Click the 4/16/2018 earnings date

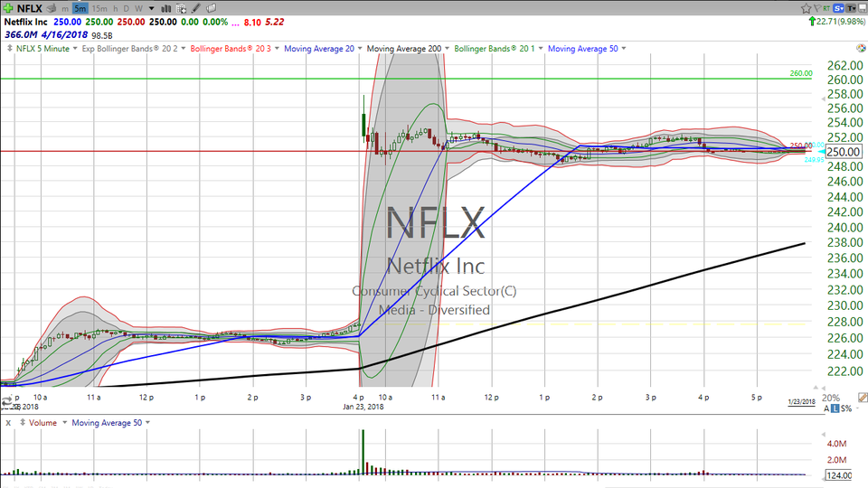coord(65,35)
